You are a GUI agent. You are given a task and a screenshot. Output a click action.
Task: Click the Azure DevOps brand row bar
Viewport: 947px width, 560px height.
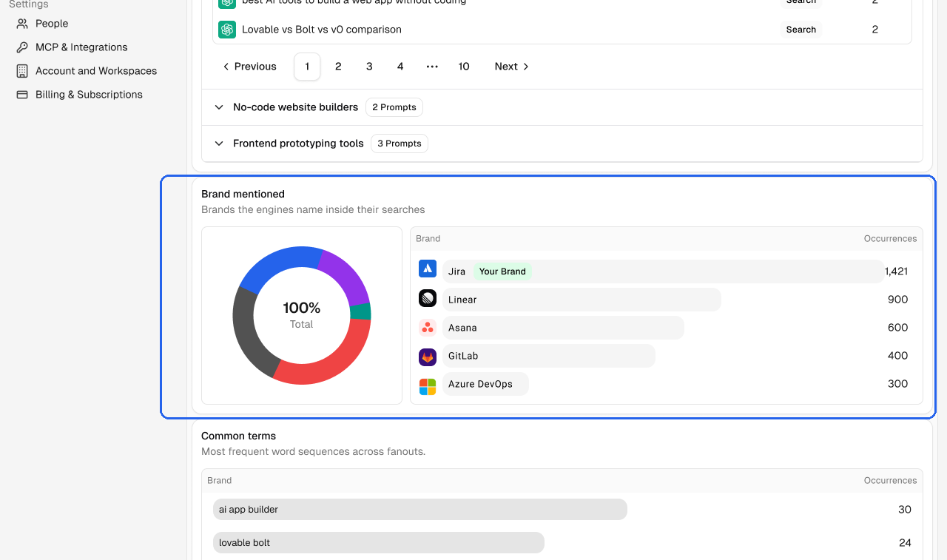pos(485,384)
